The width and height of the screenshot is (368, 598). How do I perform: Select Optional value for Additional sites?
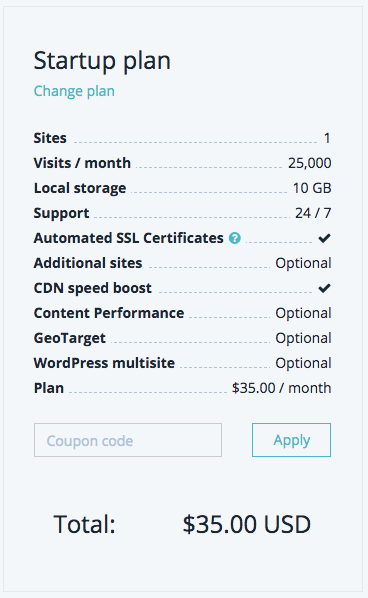point(303,263)
